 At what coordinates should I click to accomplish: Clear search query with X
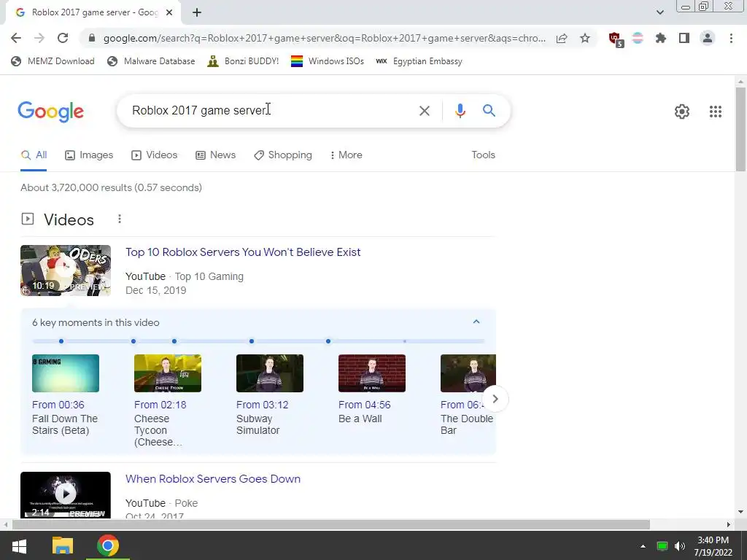(x=424, y=111)
